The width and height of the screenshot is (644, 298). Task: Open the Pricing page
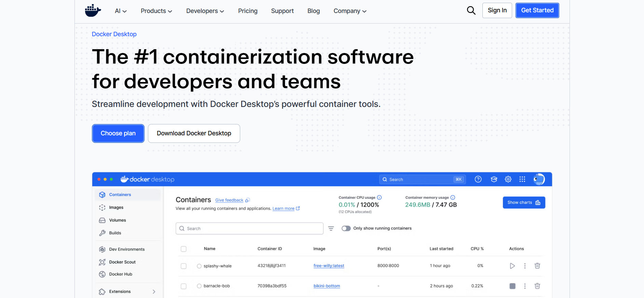coord(248,11)
